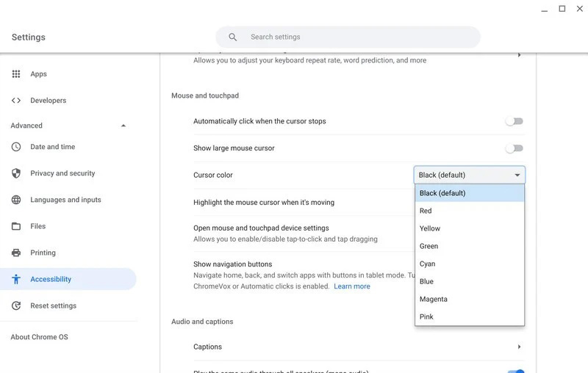Go to Apps settings section
Screen dimensions: 588x373
coord(39,73)
